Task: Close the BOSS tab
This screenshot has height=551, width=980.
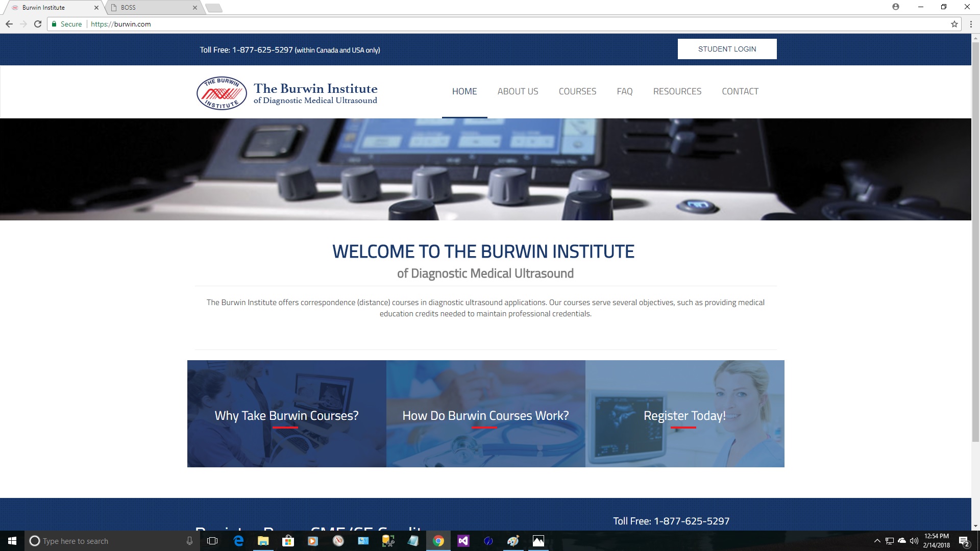Action: pos(194,8)
